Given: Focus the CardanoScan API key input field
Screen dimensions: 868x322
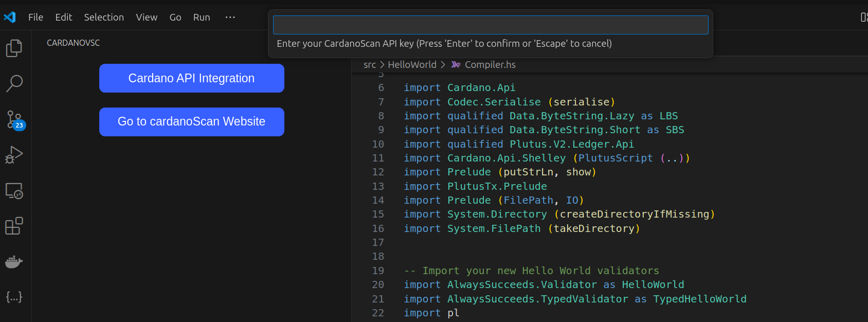Looking at the screenshot, I should click(491, 25).
